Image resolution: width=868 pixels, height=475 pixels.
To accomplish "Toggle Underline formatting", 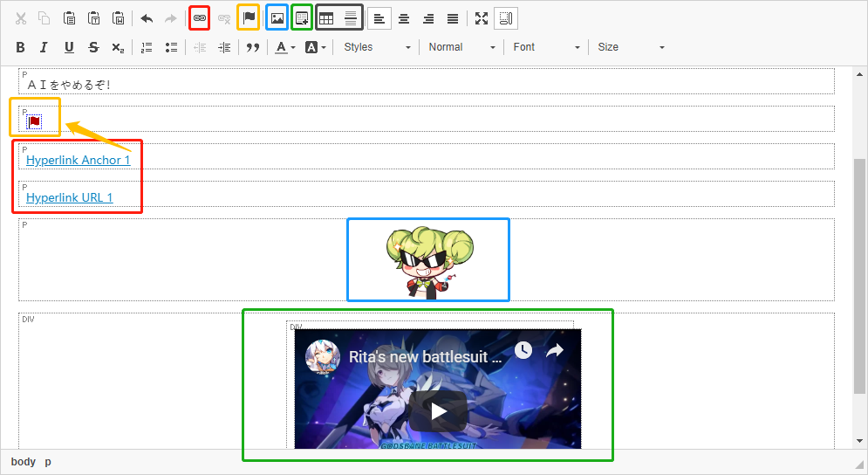I will (69, 47).
